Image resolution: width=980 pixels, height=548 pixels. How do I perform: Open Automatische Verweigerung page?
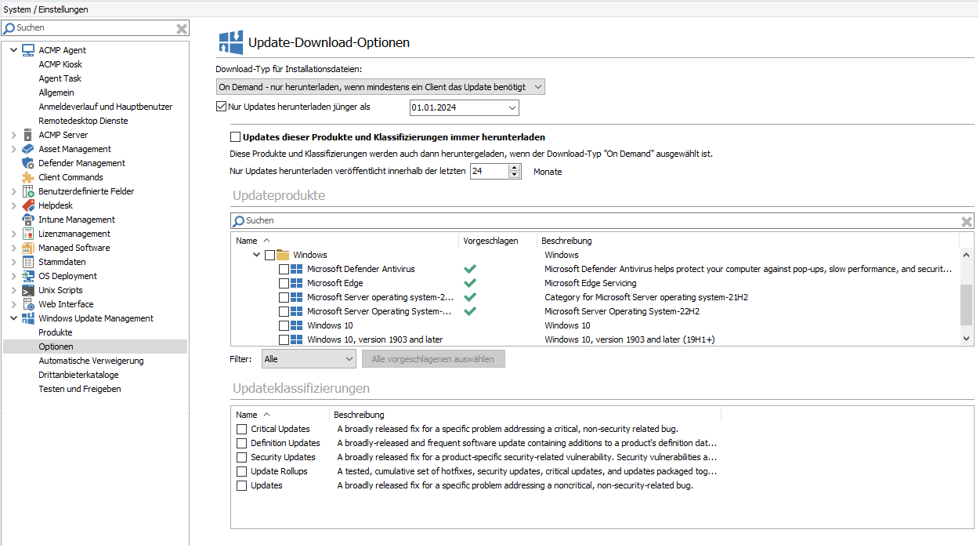coord(92,361)
